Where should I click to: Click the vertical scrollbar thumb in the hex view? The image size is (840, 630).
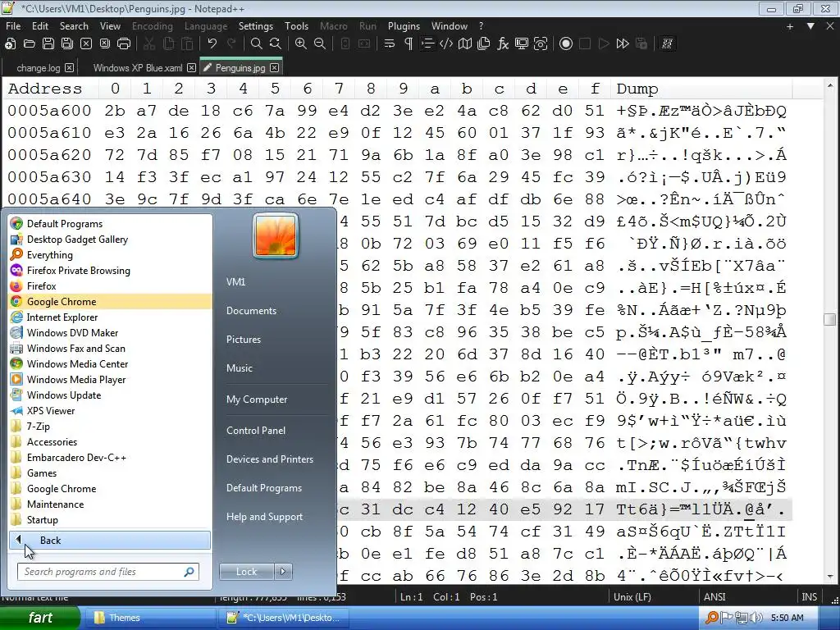[830, 319]
